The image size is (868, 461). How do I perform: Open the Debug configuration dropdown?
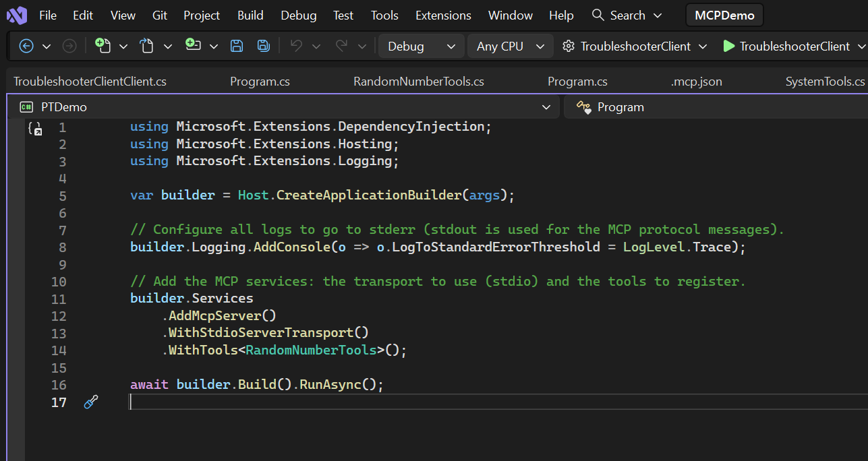tap(421, 46)
